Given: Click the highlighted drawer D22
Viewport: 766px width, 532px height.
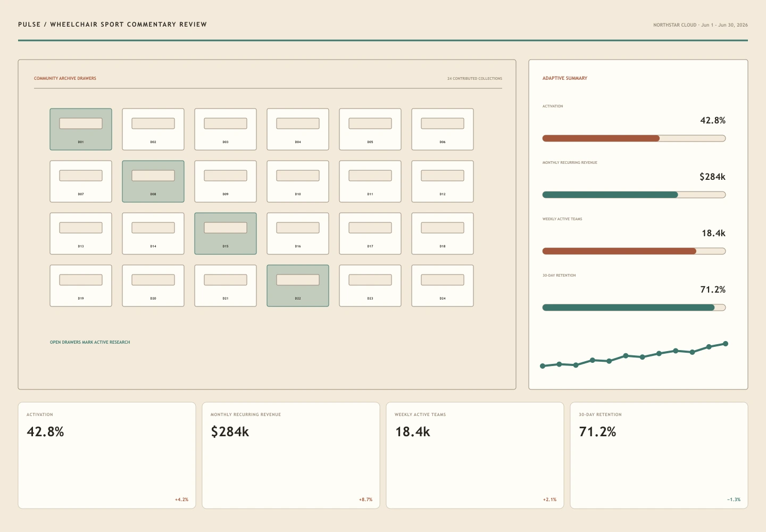Looking at the screenshot, I should click(298, 286).
